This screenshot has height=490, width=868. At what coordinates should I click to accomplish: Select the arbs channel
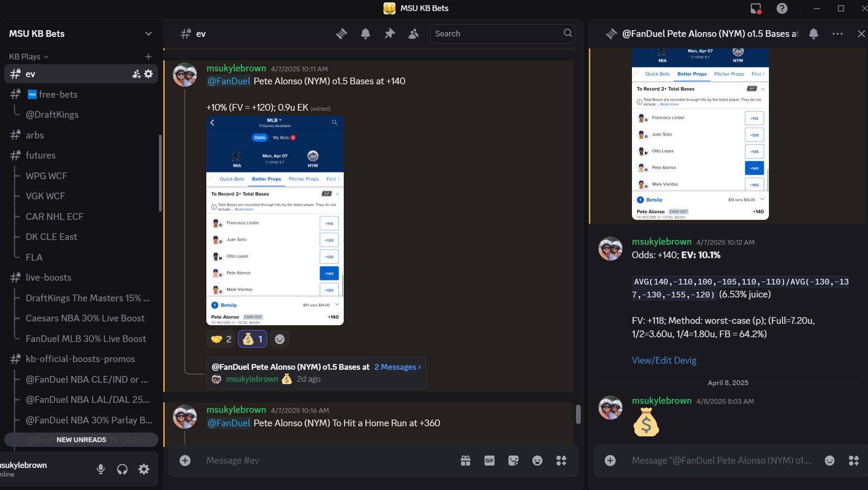coord(35,135)
